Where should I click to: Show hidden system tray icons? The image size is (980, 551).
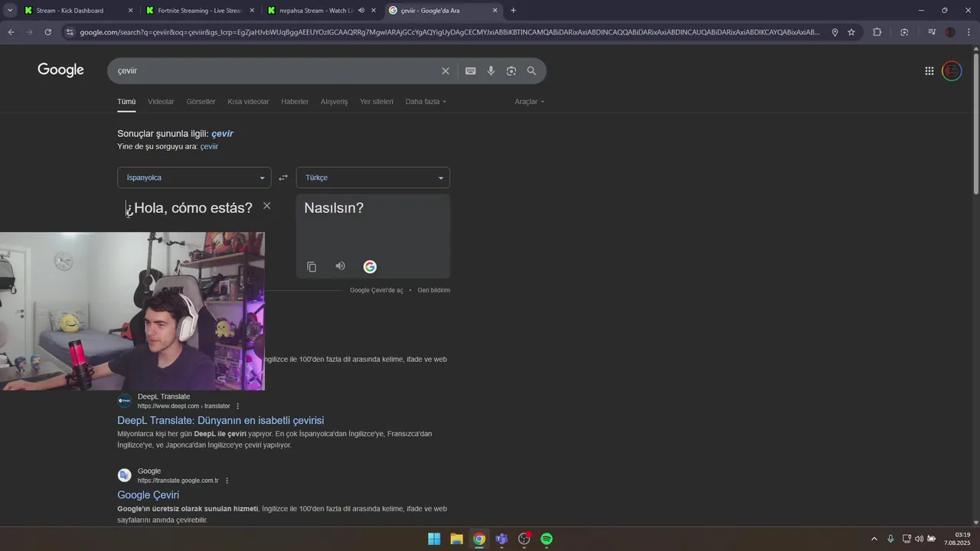tap(874, 539)
